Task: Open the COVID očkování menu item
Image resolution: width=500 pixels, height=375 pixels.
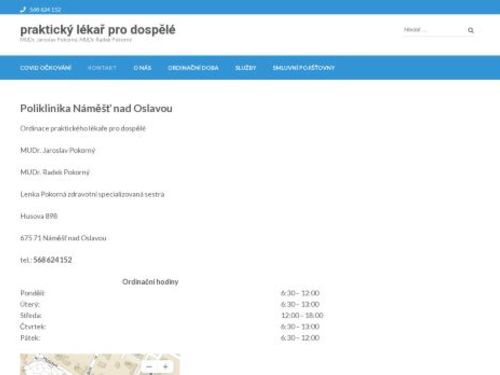Action: click(x=46, y=68)
